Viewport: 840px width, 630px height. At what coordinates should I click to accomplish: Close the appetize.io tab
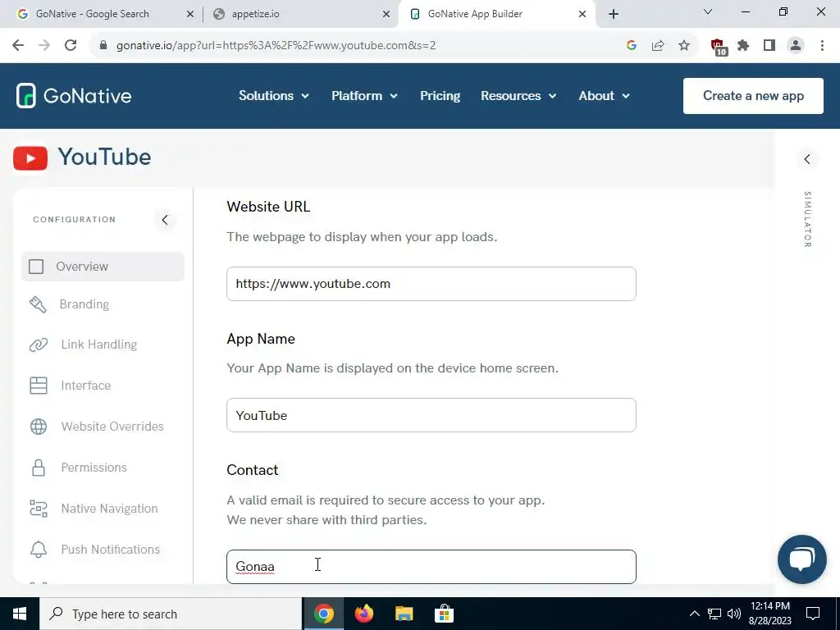coord(386,14)
